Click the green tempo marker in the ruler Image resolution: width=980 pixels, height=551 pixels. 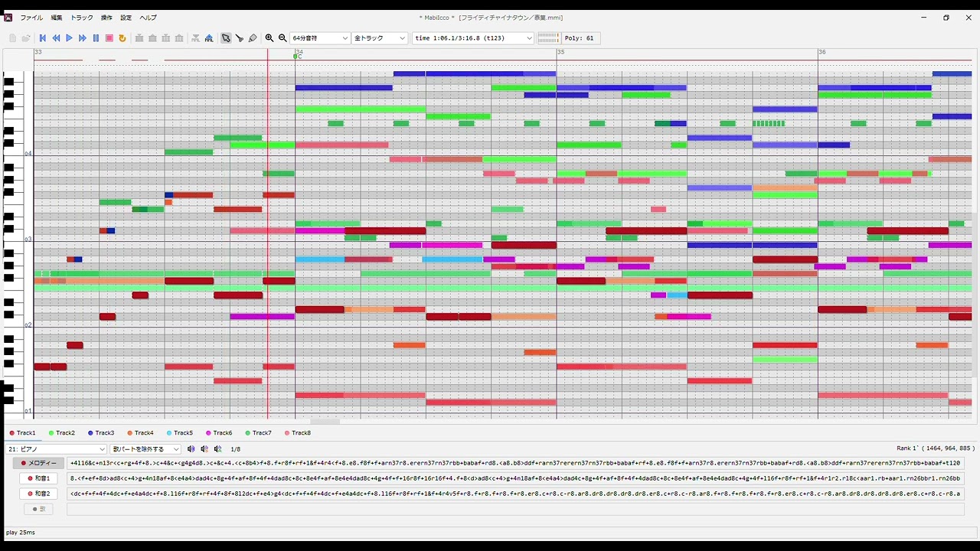[296, 56]
